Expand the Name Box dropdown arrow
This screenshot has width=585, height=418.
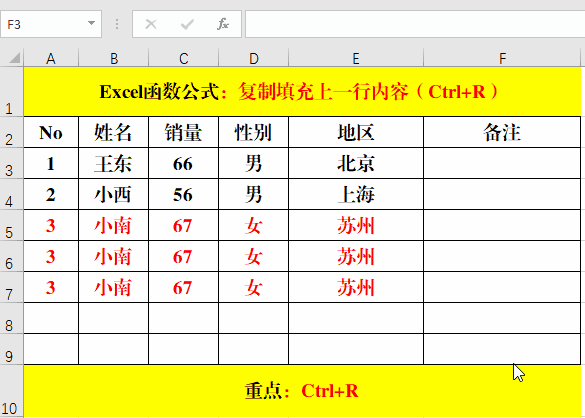tap(91, 24)
